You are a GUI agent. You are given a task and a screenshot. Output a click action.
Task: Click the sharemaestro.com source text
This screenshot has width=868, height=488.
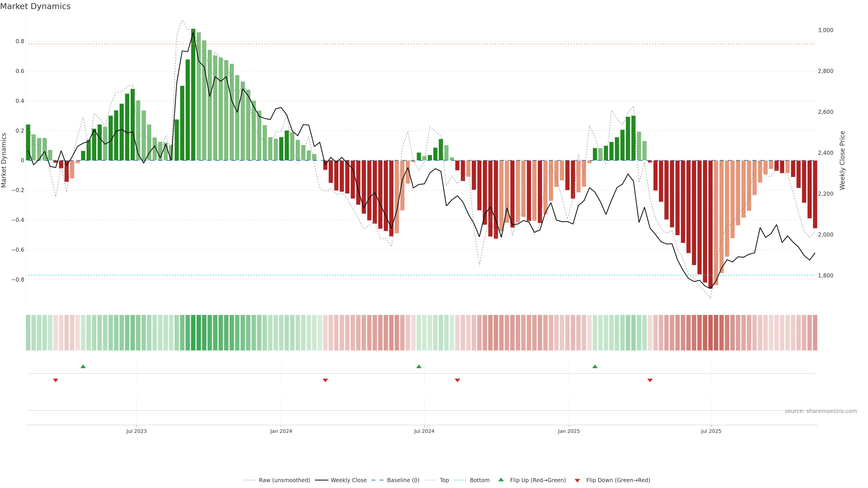coord(821,411)
